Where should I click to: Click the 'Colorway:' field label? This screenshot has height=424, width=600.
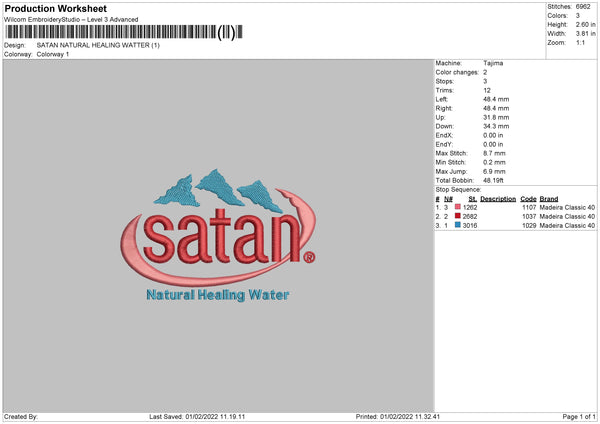point(18,54)
